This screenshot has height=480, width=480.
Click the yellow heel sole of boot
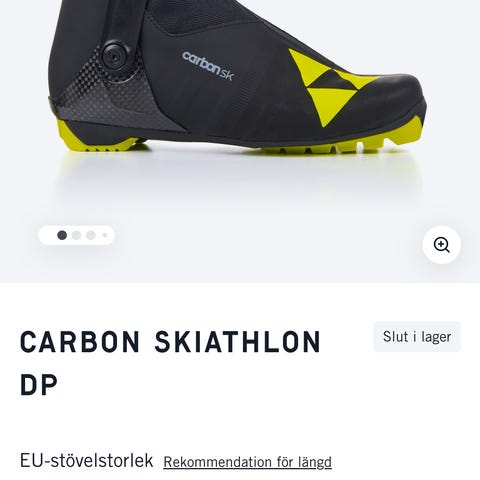[98, 137]
